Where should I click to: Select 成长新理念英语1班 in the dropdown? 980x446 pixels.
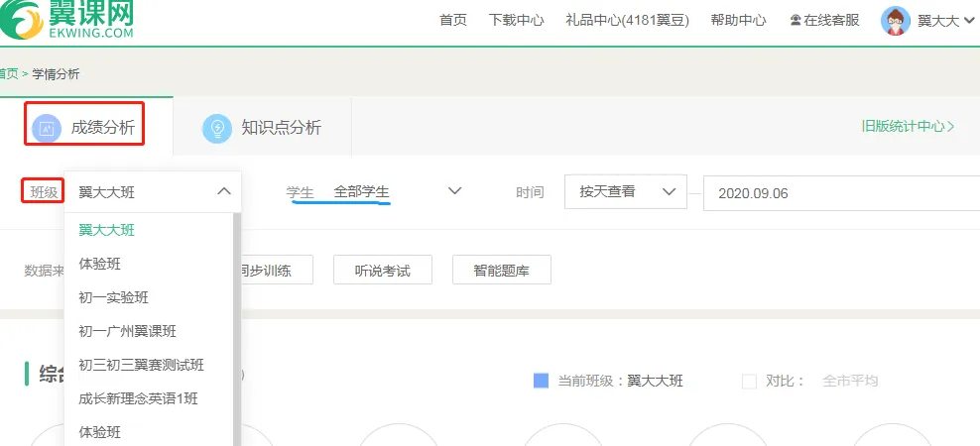click(x=138, y=398)
